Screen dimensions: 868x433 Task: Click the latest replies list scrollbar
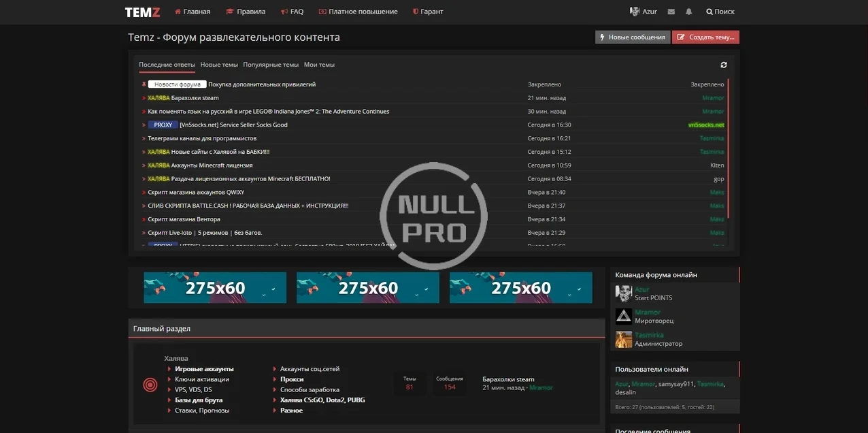(x=728, y=148)
